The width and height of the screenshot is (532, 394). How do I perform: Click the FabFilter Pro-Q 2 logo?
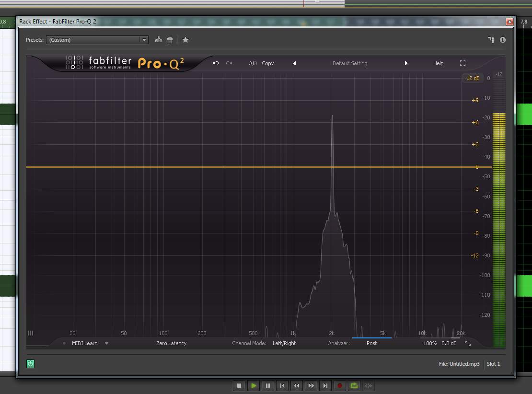pos(125,63)
